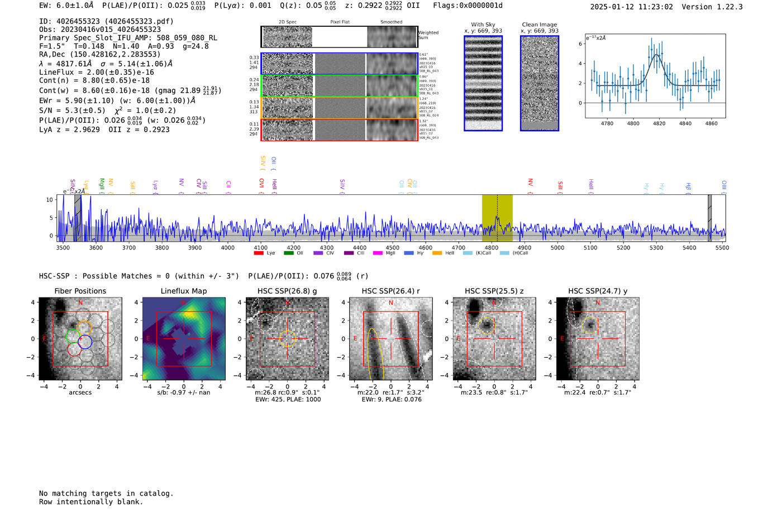Select the orange-bordered 2D fiber spectrum row

pyautogui.click(x=339, y=108)
